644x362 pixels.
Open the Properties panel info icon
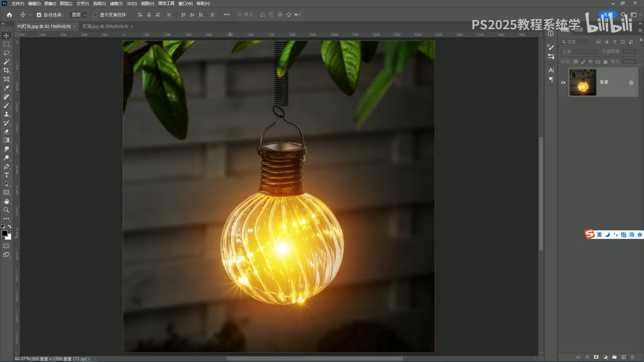pos(551,34)
